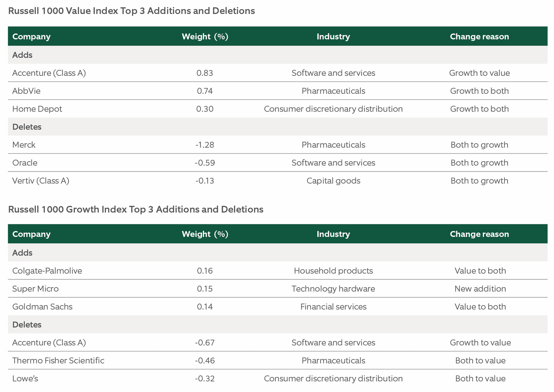Click the Russell 1000 Growth Index table title
Image resolution: width=554 pixels, height=392 pixels.
click(136, 209)
